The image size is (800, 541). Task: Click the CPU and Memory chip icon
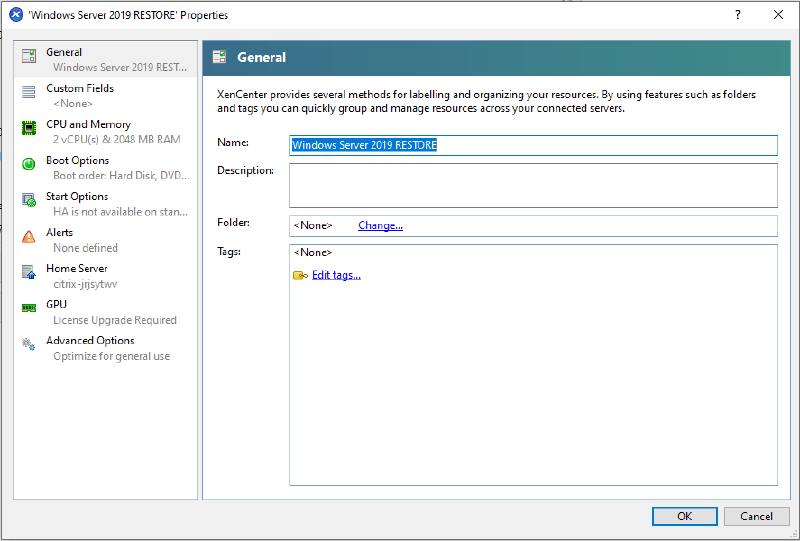pyautogui.click(x=29, y=128)
